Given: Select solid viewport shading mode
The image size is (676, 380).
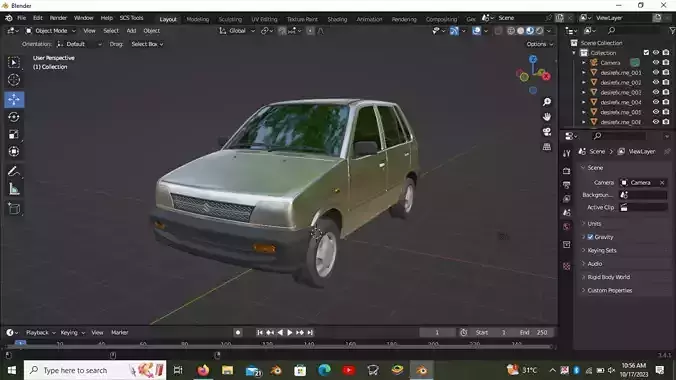Looking at the screenshot, I should 520,31.
